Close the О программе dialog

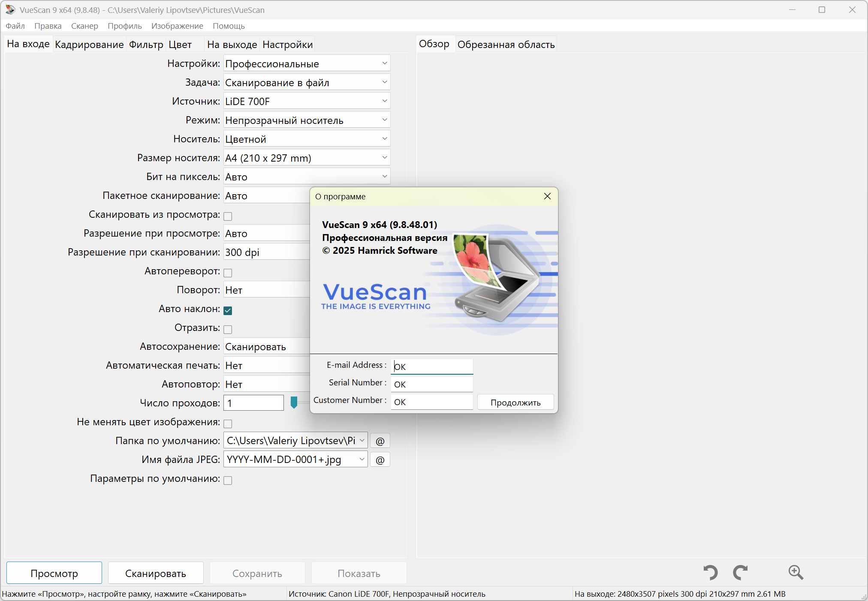click(547, 196)
